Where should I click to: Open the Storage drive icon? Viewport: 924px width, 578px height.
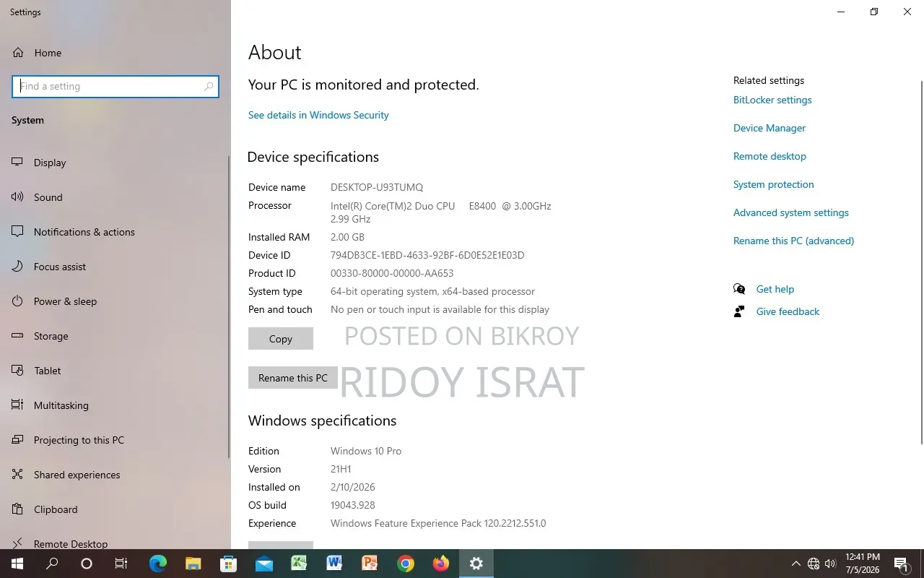(x=18, y=336)
